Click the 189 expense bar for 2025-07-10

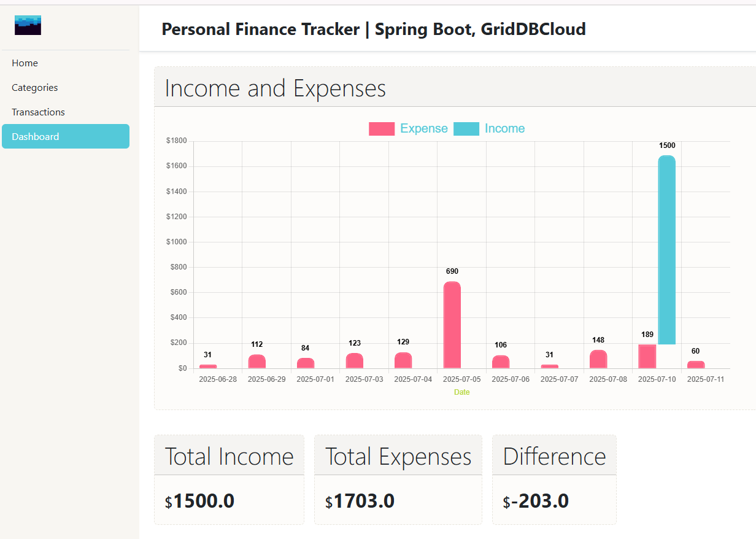pyautogui.click(x=647, y=357)
